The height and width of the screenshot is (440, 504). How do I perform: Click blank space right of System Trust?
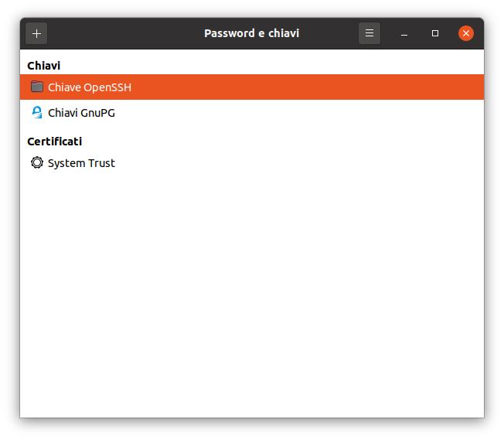tap(309, 163)
